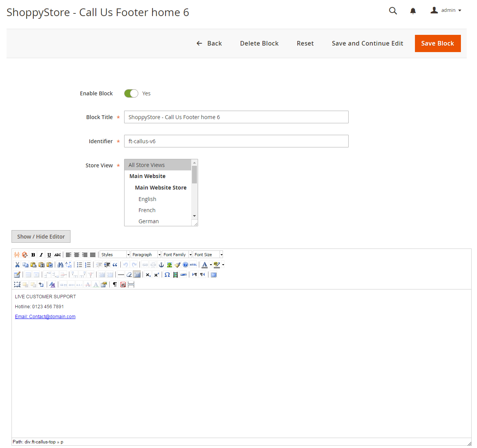Apply Underline formatting in the editor
This screenshot has height=448, width=477.
pyautogui.click(x=49, y=255)
